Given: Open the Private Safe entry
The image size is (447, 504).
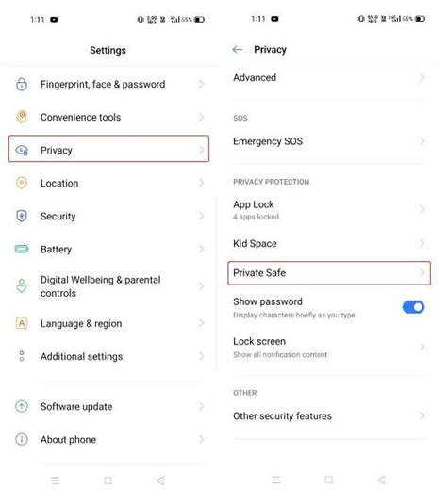Looking at the screenshot, I should pos(329,273).
